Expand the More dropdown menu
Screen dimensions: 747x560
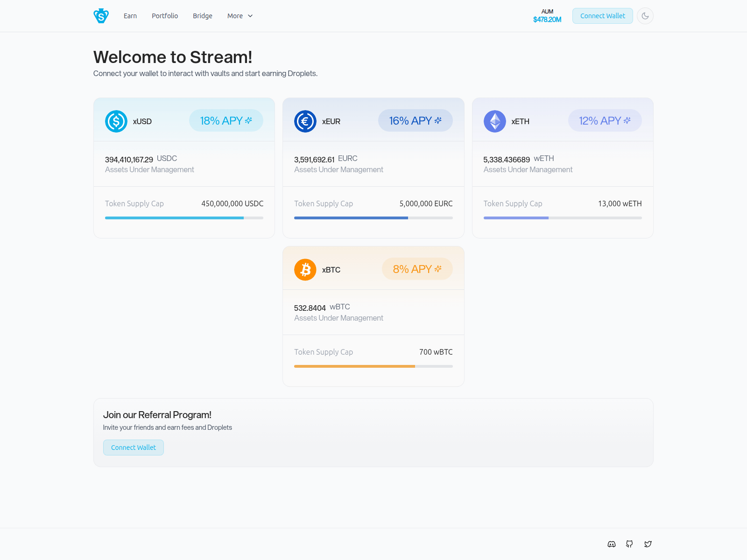point(240,16)
